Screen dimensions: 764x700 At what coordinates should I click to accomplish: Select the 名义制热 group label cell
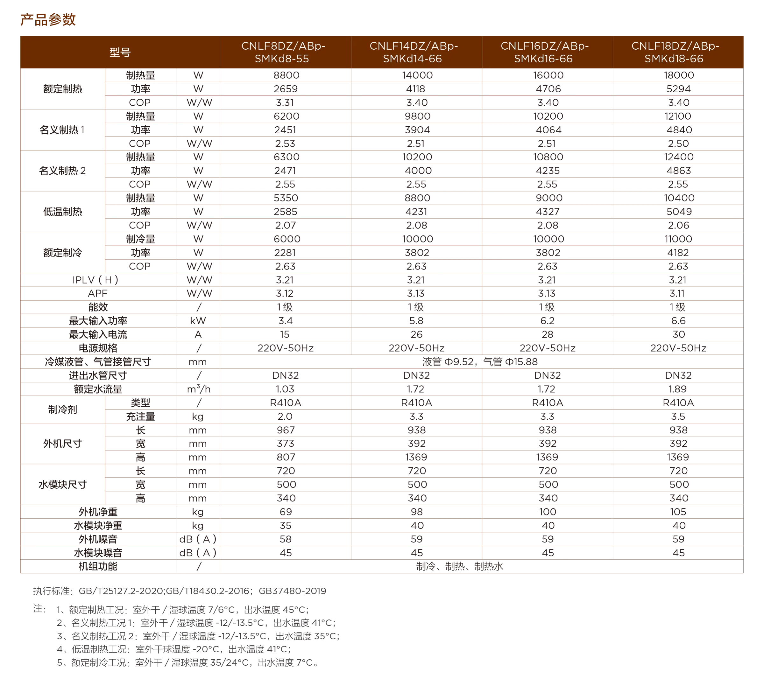point(63,89)
